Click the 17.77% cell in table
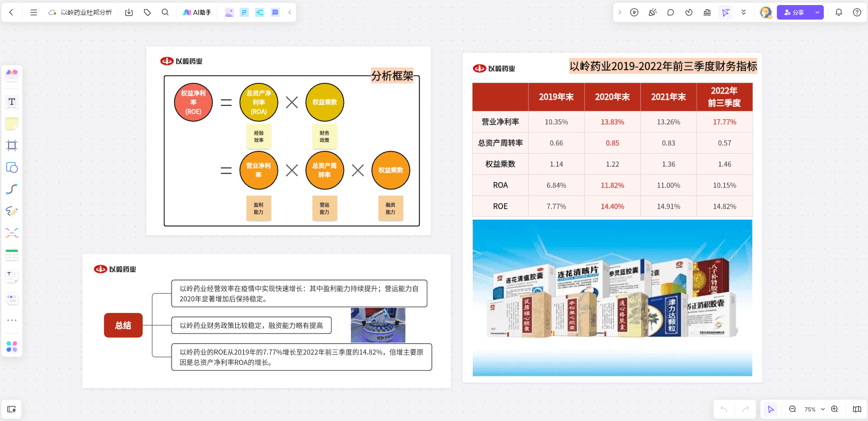Viewport: 868px width, 421px height. 724,122
